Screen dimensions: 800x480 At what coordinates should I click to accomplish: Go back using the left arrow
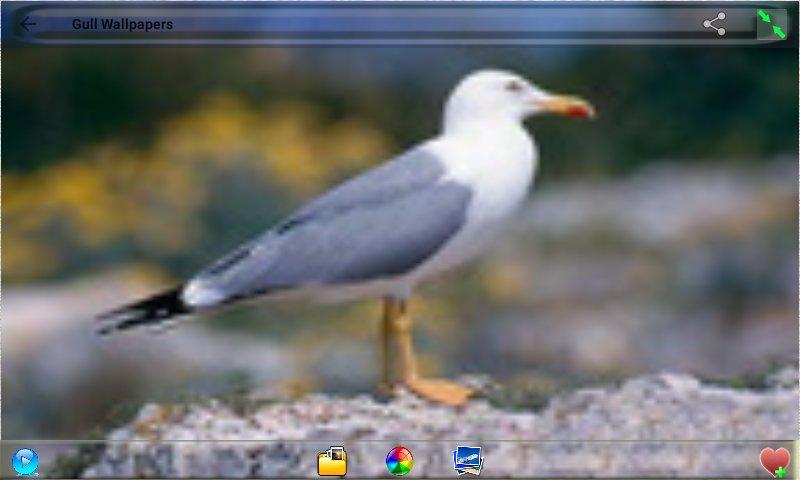click(28, 24)
